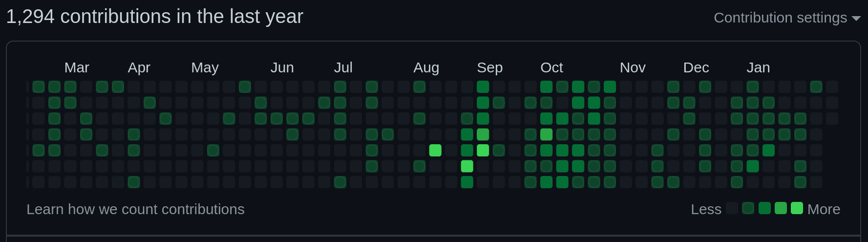Image resolution: width=868 pixels, height=242 pixels.
Task: Click the Mar month label
Action: click(77, 67)
